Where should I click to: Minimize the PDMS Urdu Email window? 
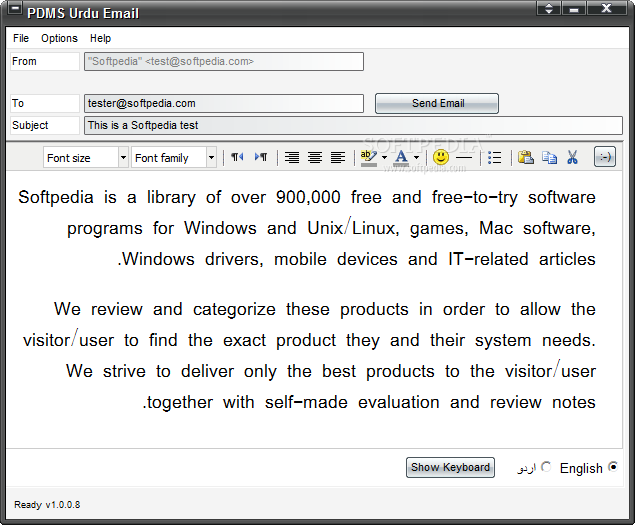(573, 8)
